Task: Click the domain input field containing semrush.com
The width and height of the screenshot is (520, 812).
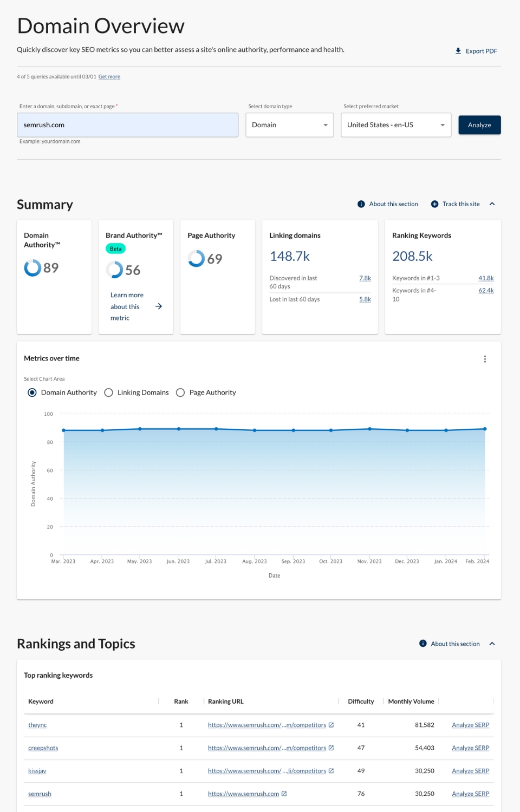Action: [128, 125]
